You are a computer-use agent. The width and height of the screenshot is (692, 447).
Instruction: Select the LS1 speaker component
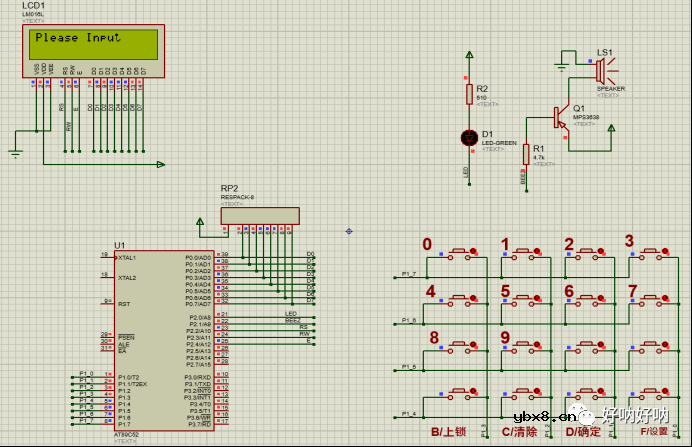(x=602, y=71)
